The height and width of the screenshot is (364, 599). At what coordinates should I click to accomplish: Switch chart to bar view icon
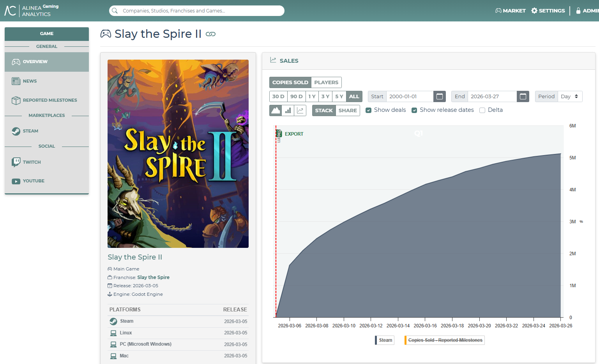point(288,110)
